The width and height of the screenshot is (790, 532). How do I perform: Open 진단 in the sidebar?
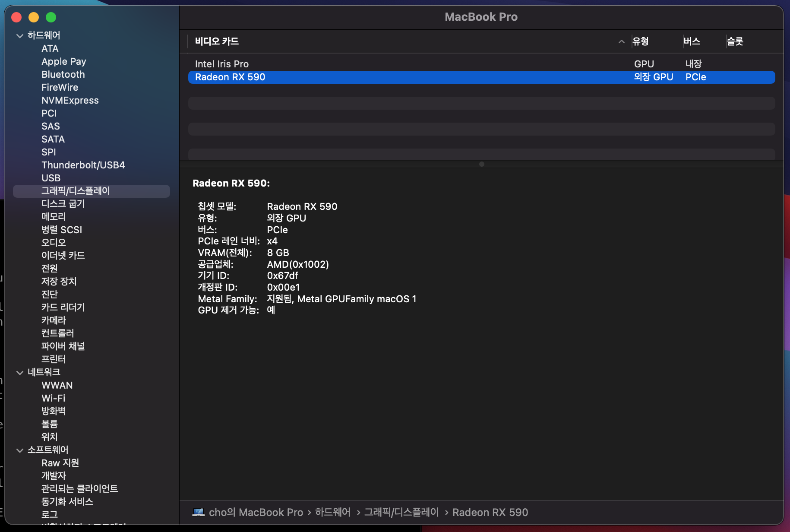click(50, 294)
